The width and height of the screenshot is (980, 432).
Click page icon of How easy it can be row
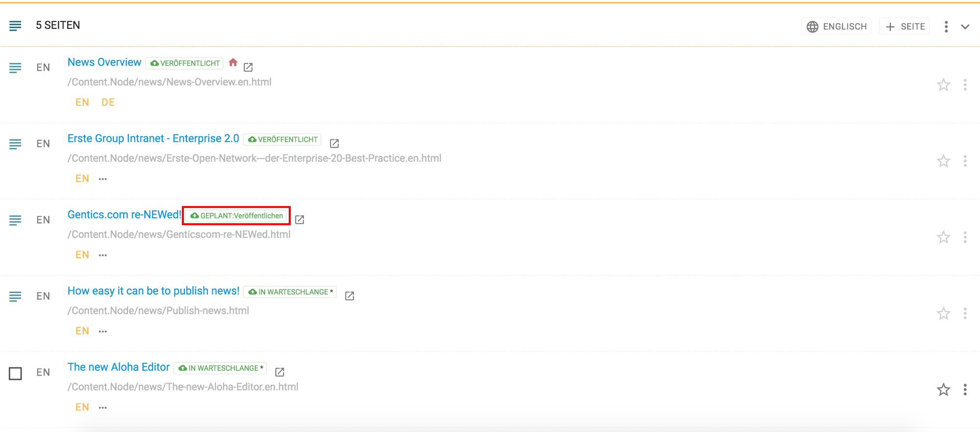tap(15, 296)
